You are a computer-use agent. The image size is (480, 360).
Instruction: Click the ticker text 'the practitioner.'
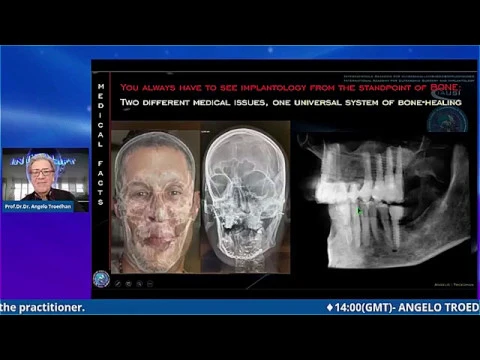point(42,307)
